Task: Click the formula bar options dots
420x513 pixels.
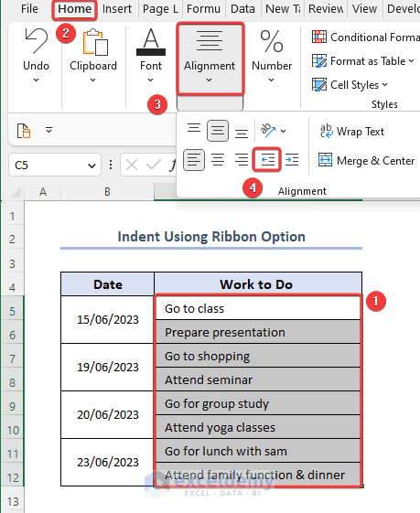Action: pos(111,165)
